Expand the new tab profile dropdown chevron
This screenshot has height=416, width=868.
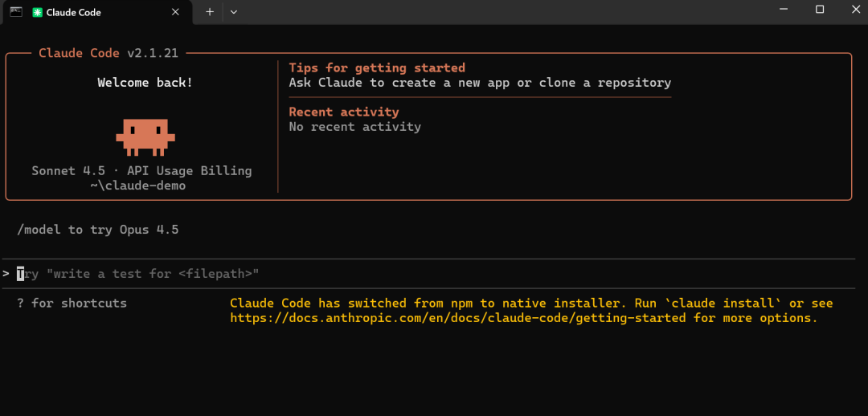(234, 11)
